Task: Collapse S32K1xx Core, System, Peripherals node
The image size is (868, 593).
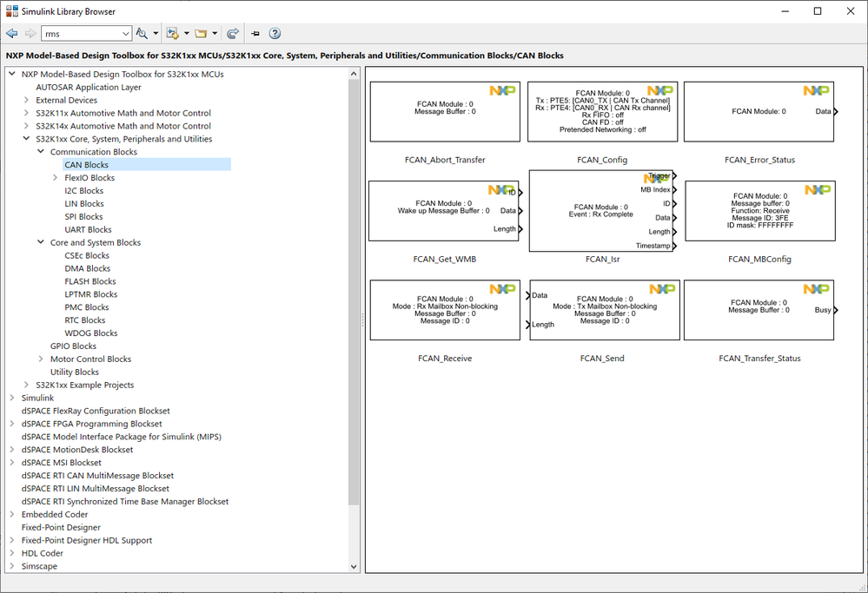Action: pyautogui.click(x=27, y=139)
